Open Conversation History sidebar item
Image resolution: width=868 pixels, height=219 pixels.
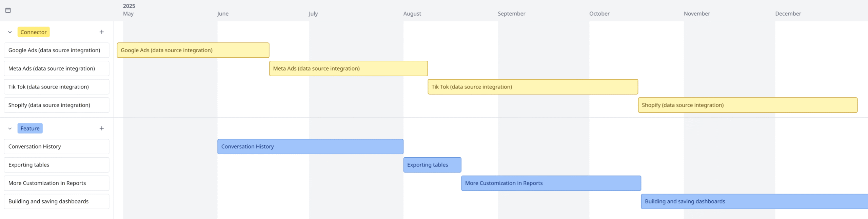pyautogui.click(x=56, y=146)
